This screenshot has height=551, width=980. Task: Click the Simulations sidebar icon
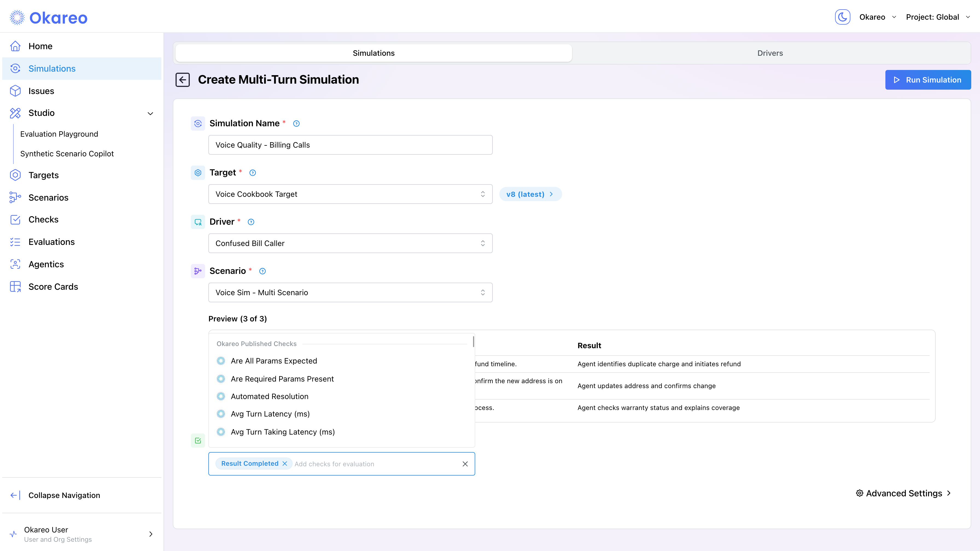point(15,68)
